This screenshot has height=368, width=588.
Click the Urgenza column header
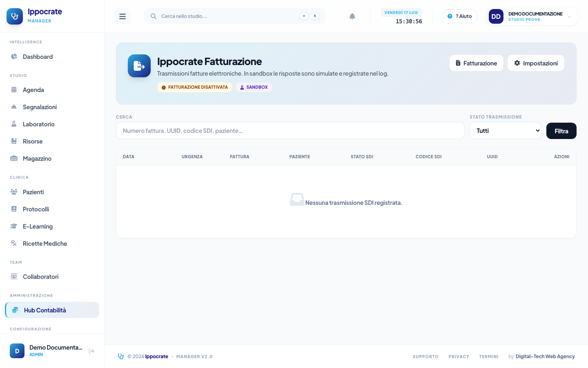[x=192, y=157]
